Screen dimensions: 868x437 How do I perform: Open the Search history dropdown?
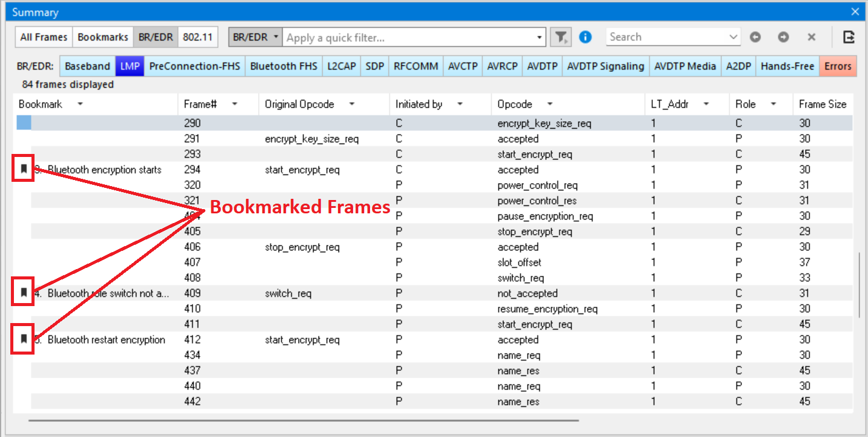(x=734, y=37)
